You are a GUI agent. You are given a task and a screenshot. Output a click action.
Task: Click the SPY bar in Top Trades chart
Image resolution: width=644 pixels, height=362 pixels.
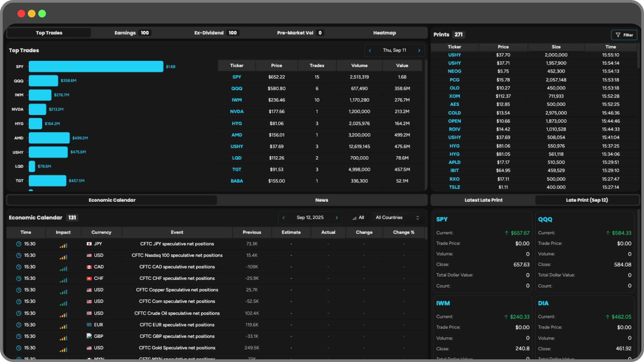click(96, 66)
